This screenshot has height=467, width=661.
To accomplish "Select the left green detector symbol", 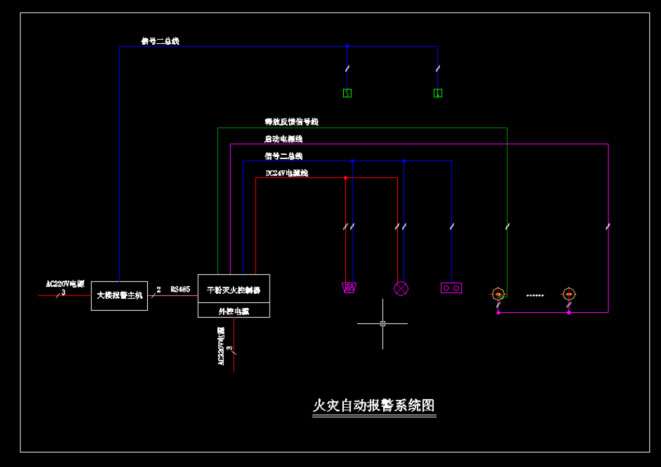I will [347, 93].
